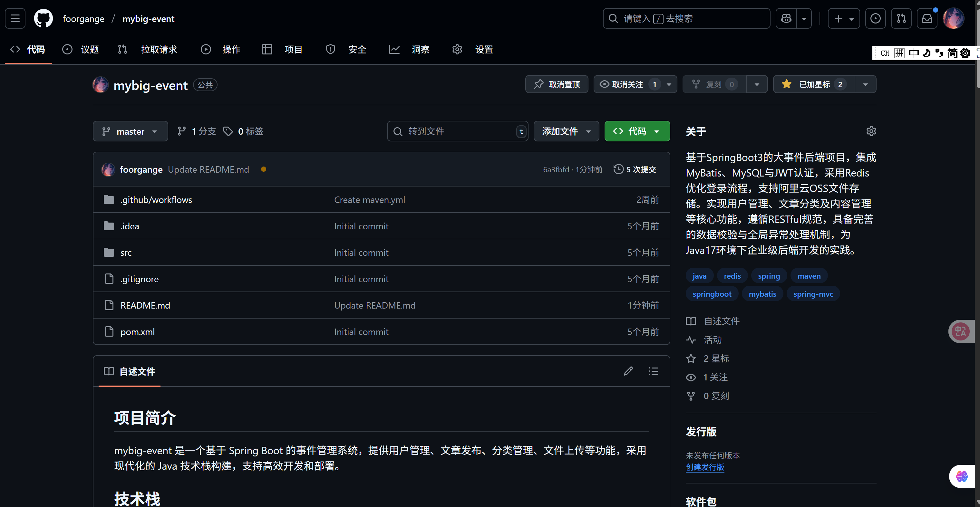
Task: Select the 自述文件 readme tab
Action: click(x=129, y=371)
